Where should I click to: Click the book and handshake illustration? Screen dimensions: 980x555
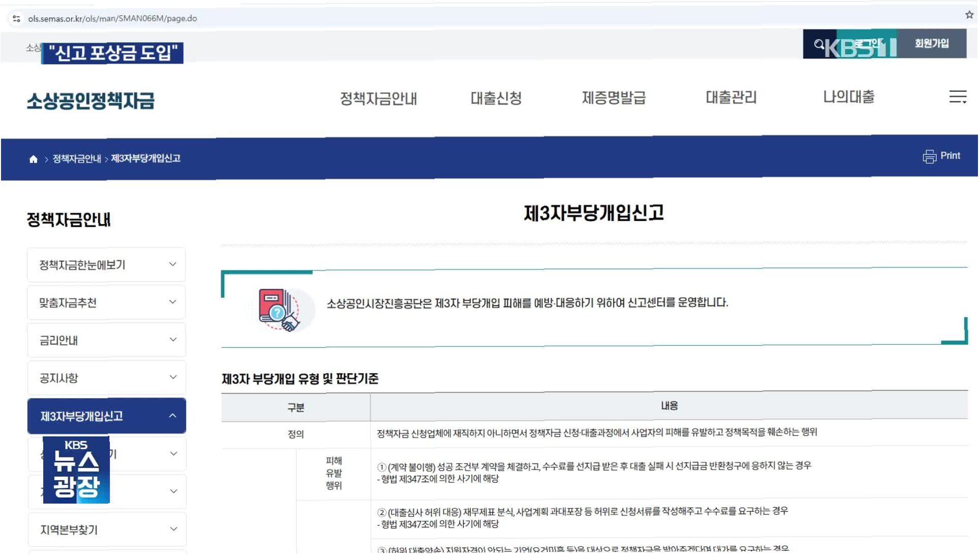280,310
